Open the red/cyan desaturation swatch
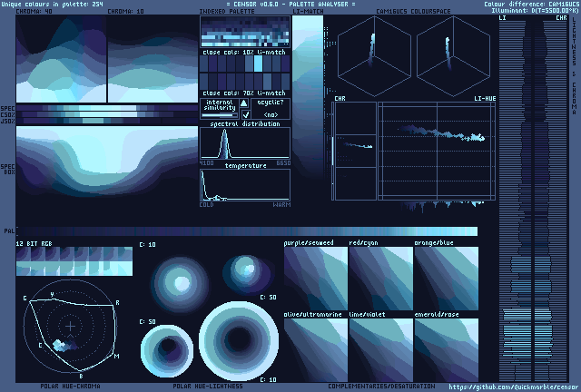The height and width of the screenshot is (392, 581). [x=380, y=278]
